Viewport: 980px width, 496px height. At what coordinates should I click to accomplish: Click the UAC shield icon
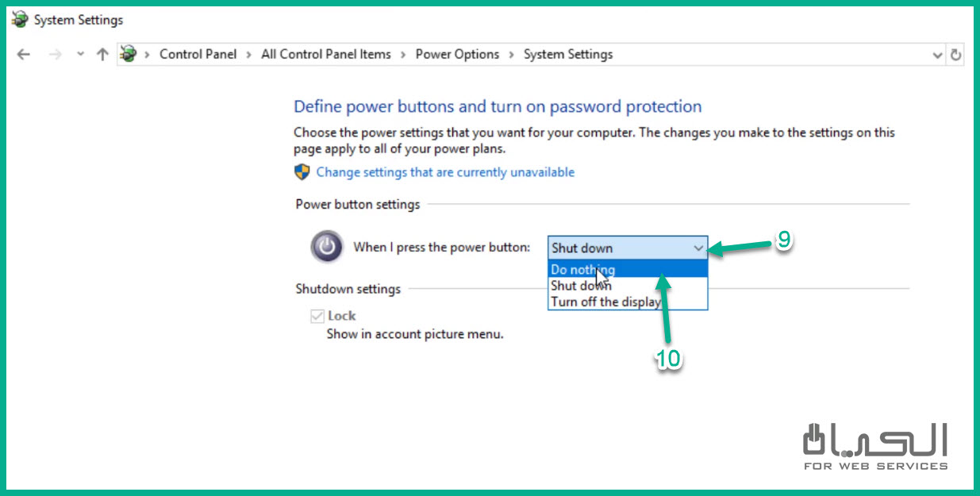pos(302,172)
